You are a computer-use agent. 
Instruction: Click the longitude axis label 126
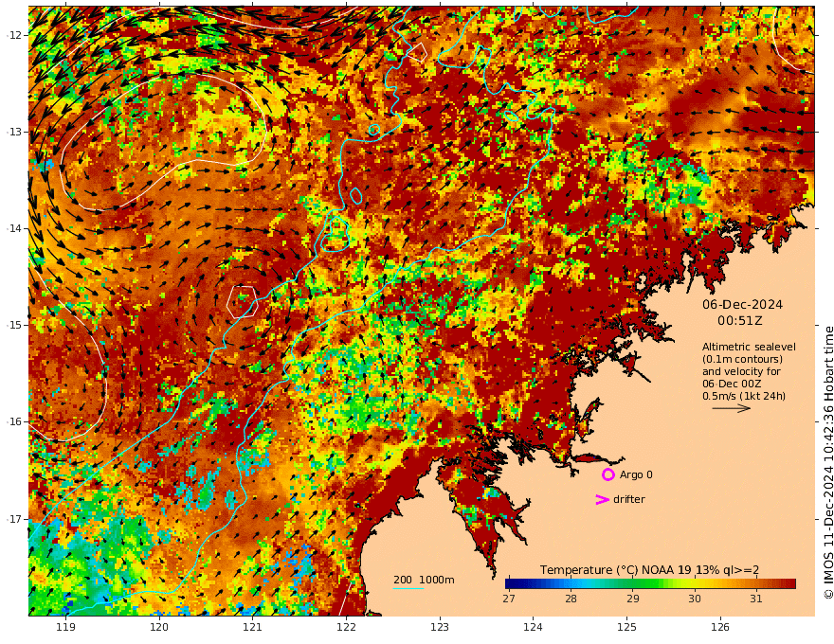click(720, 627)
